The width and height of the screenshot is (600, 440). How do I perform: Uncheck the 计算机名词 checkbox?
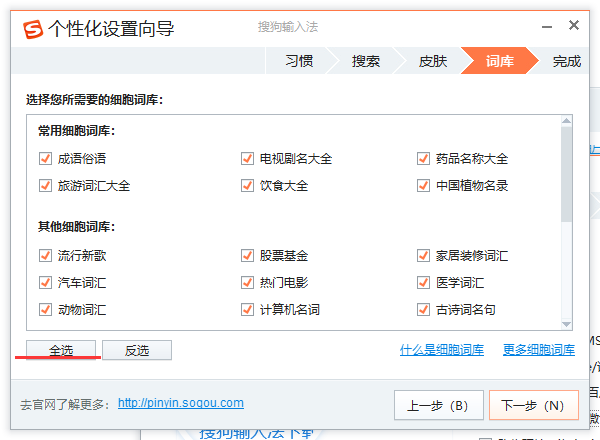coord(247,309)
